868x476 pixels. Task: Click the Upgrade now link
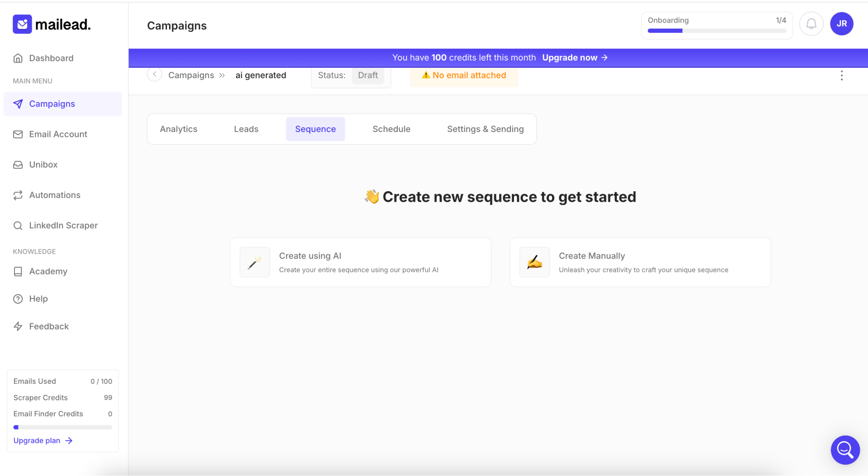click(575, 58)
